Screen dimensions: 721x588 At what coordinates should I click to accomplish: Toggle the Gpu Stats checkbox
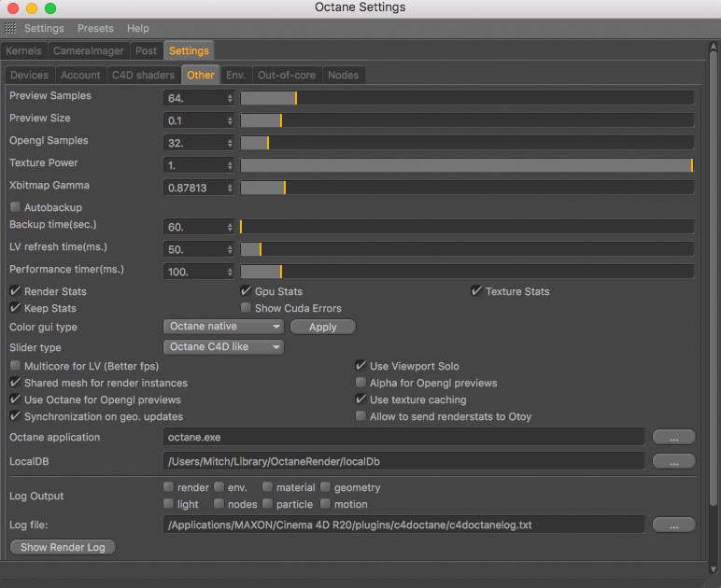[246, 291]
